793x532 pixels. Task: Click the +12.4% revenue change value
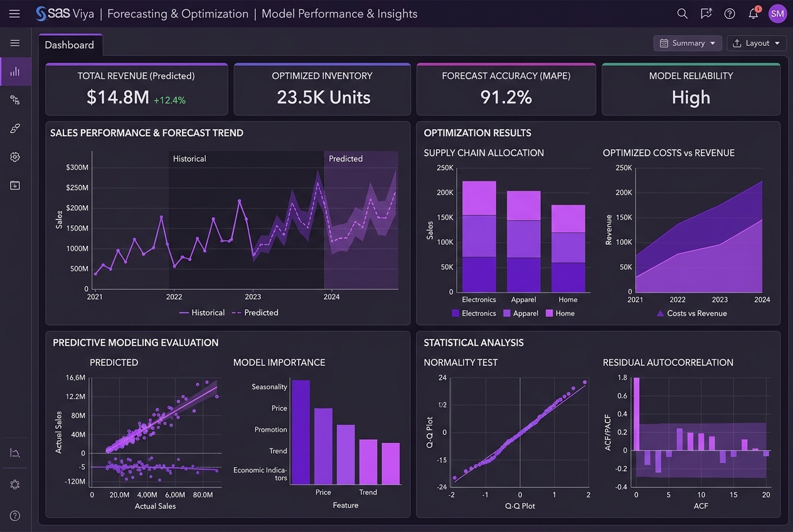(169, 100)
